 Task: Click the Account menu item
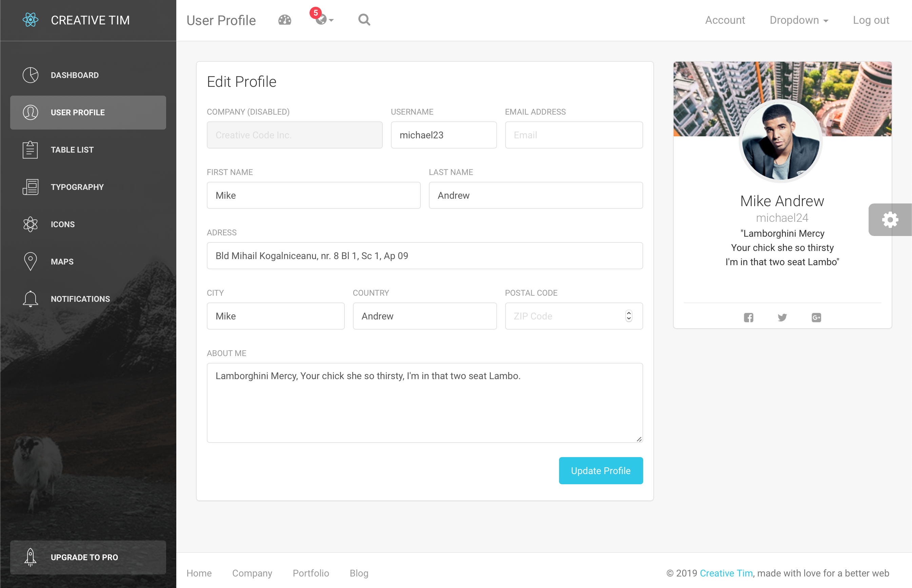tap(725, 20)
